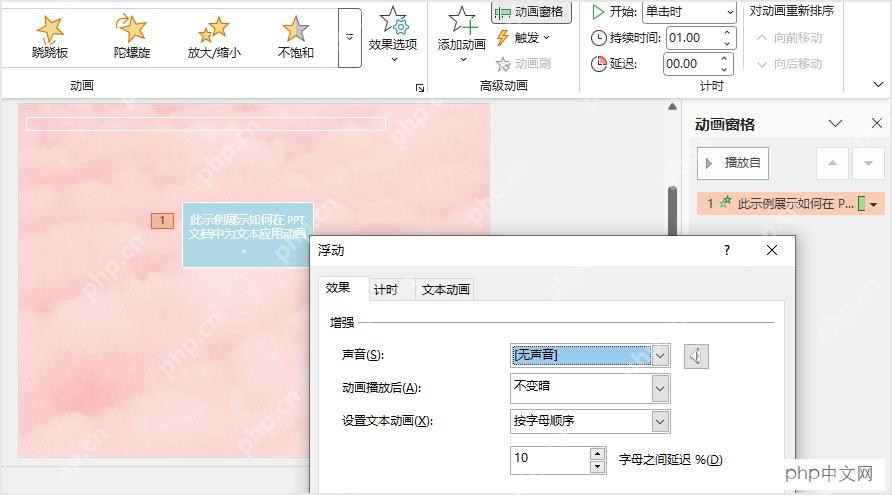The image size is (892, 495).
Task: Decrease the letter delay percentage
Action: [597, 467]
